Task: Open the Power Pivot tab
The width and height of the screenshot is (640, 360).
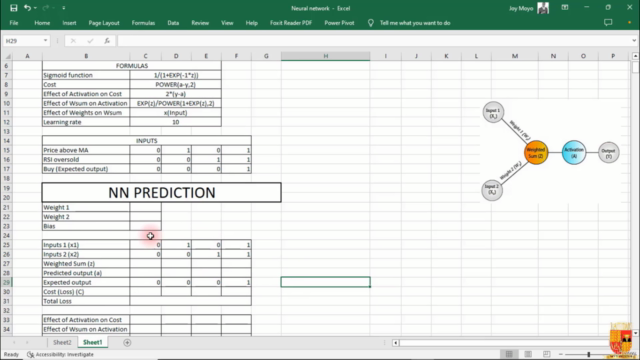Action: pyautogui.click(x=339, y=23)
